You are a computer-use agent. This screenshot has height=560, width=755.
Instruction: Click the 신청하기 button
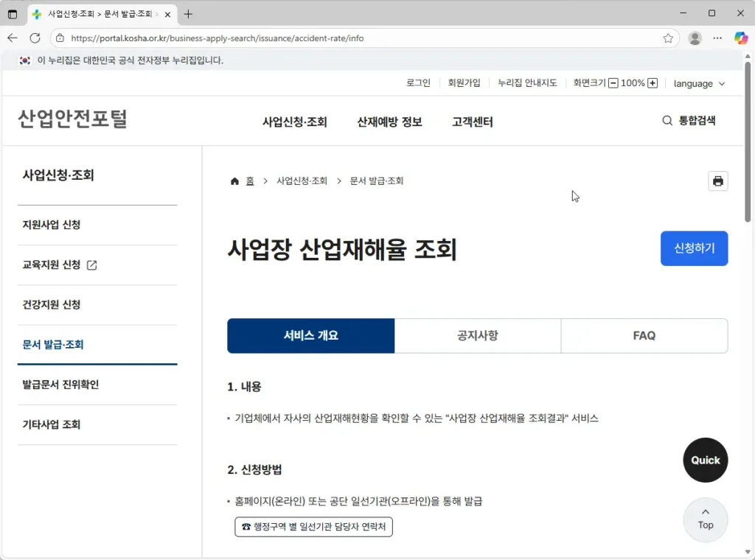694,248
